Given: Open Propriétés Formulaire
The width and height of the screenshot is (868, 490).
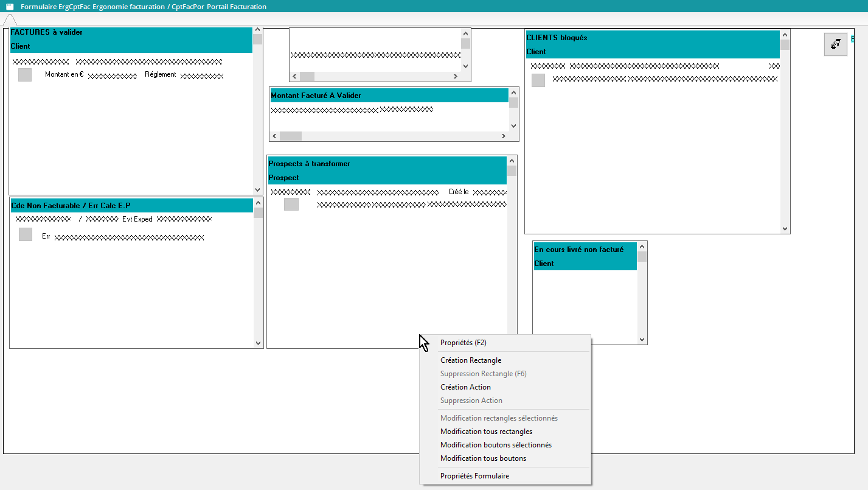Looking at the screenshot, I should coord(474,476).
